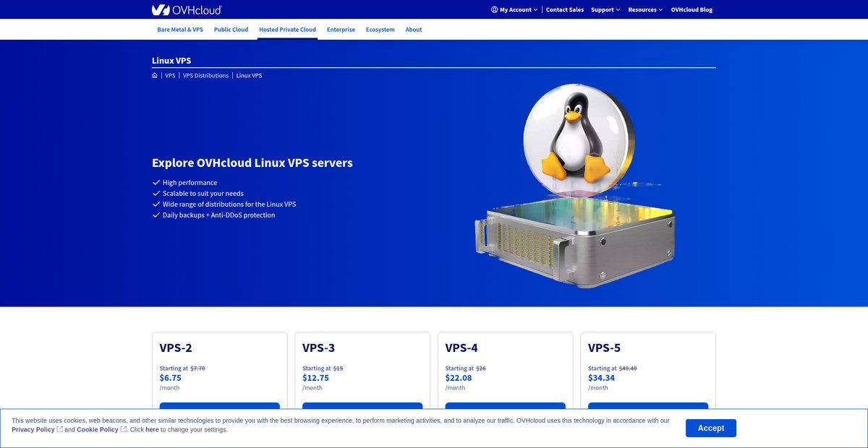The image size is (868, 448).
Task: Click the struck-through $40.40 price
Action: (628, 368)
